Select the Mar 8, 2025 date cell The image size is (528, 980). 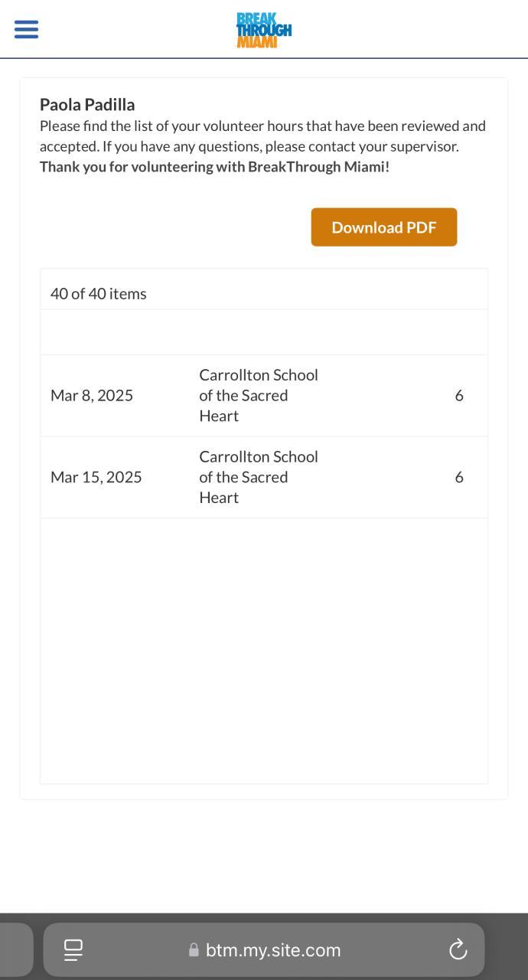[x=92, y=396]
